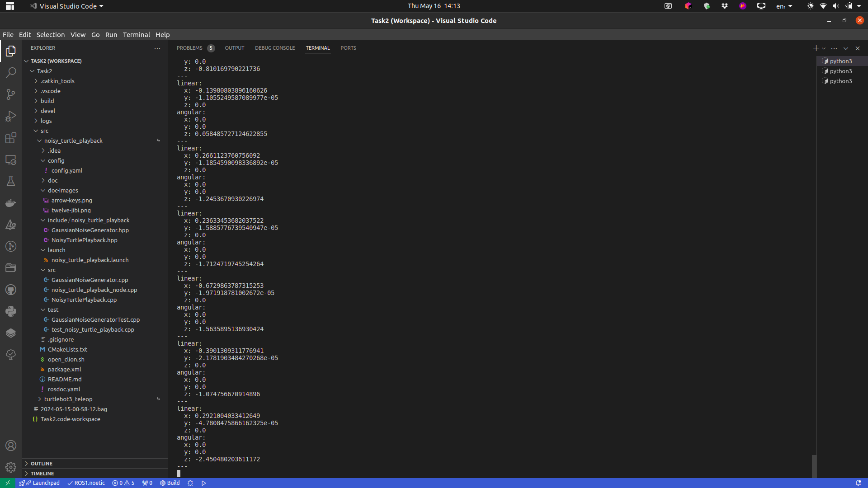This screenshot has width=868, height=488.
Task: Open the launch profile dropdown beside the plus icon
Action: point(824,48)
